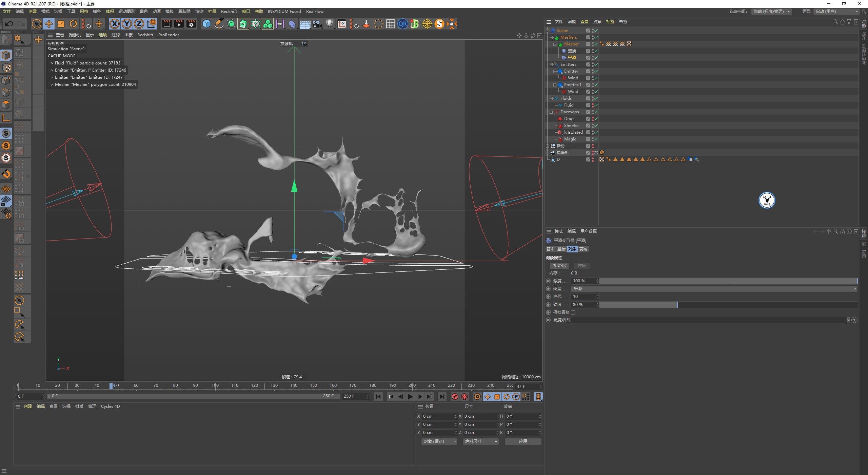Click the Record Active Objects button
The image size is (868, 475).
point(455,397)
